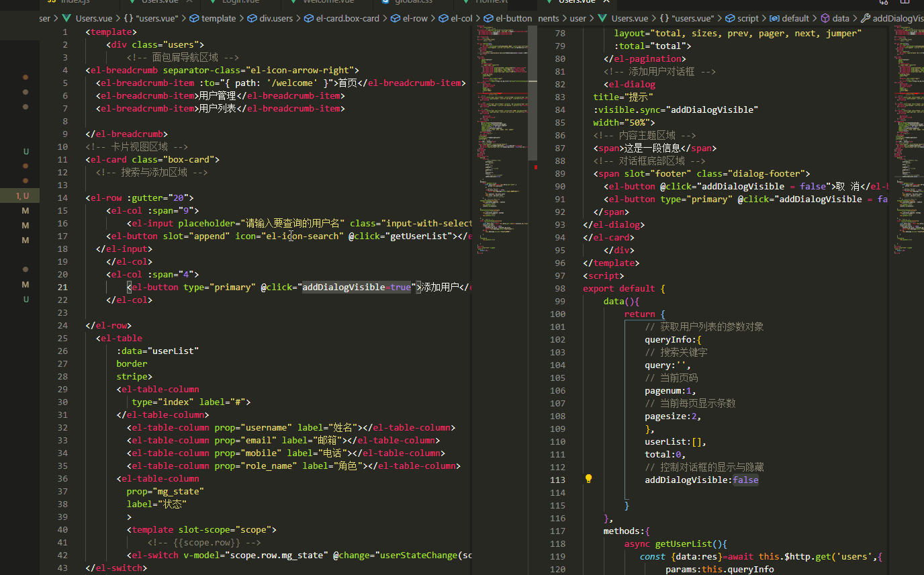Screen dimensions: 924x575
Task: Click 'userList:[],' on line 110
Action: 676,441
